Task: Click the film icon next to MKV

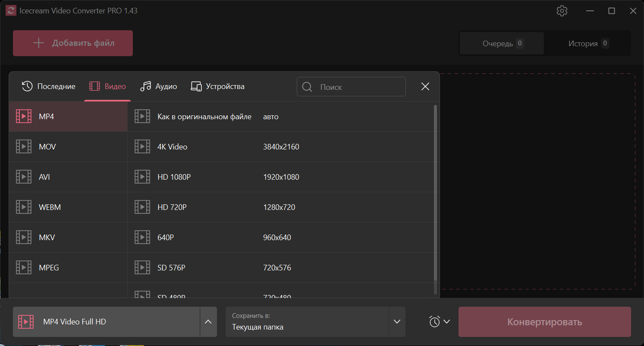Action: pyautogui.click(x=24, y=238)
